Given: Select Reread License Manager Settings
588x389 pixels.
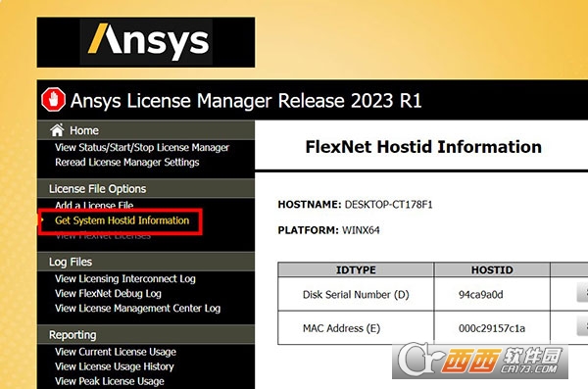Looking at the screenshot, I should click(127, 162).
